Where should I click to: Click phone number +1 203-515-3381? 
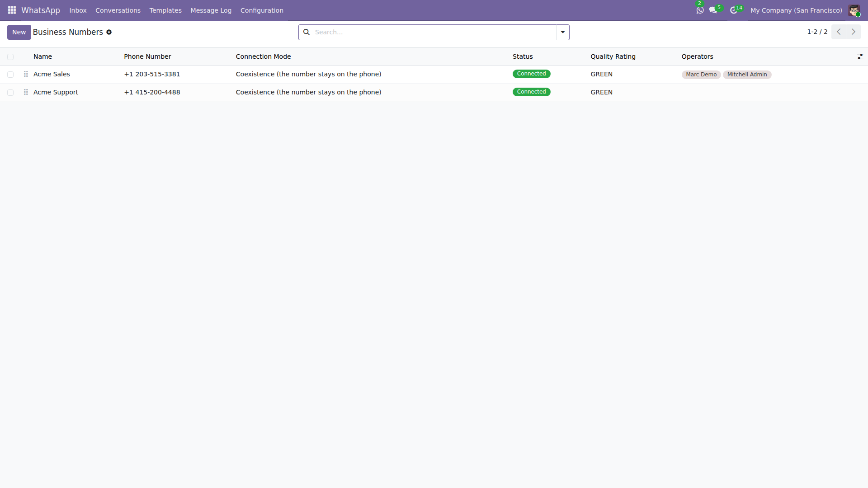[152, 74]
